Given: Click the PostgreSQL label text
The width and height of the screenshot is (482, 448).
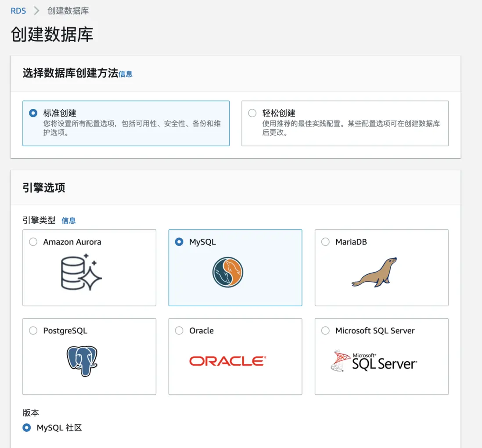Looking at the screenshot, I should 65,330.
